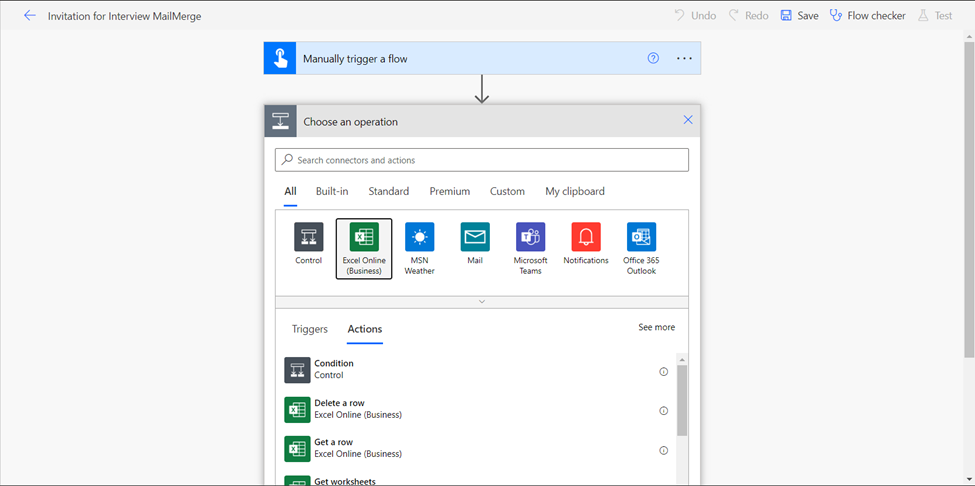Click the Test flask button
Image resolution: width=975 pixels, height=486 pixels.
pos(935,16)
